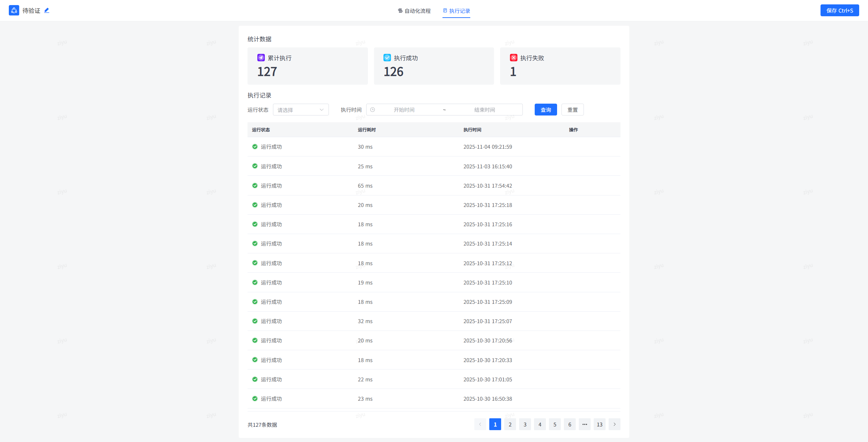Go to next page with right chevron
Image resolution: width=868 pixels, height=442 pixels.
pyautogui.click(x=614, y=424)
